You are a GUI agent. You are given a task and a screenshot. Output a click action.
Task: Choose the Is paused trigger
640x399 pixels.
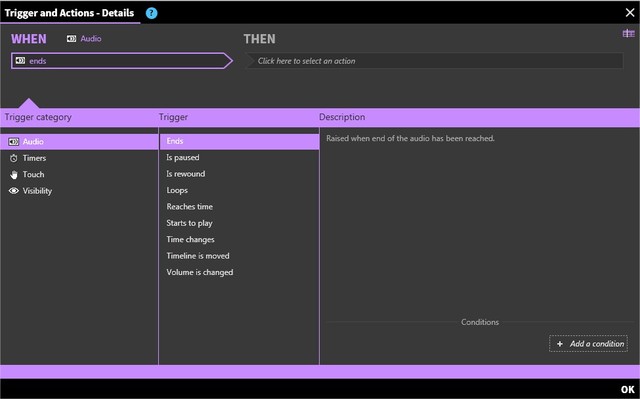[x=239, y=157]
